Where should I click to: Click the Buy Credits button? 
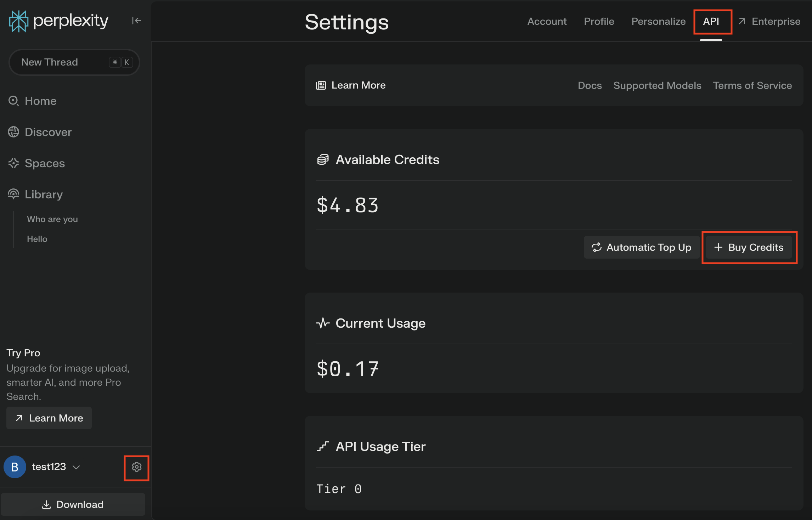[749, 247]
